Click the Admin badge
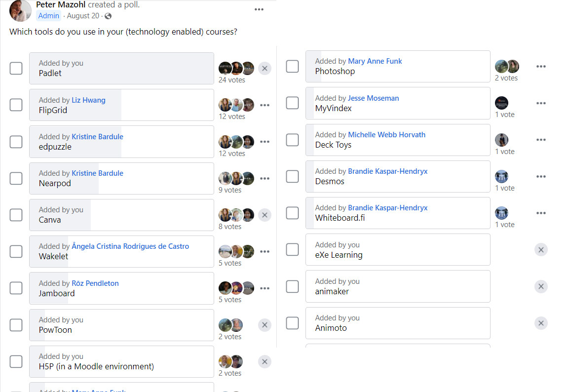The image size is (568, 392). 48,16
